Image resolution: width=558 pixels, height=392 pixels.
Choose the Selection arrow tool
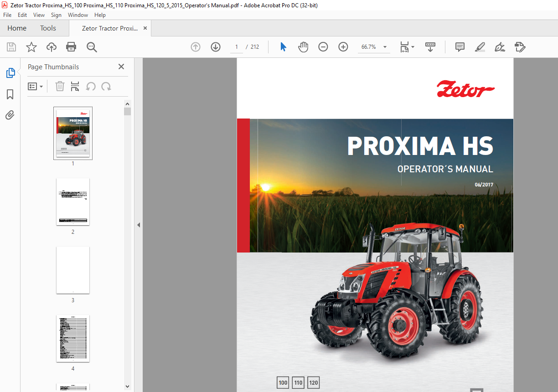pyautogui.click(x=283, y=47)
